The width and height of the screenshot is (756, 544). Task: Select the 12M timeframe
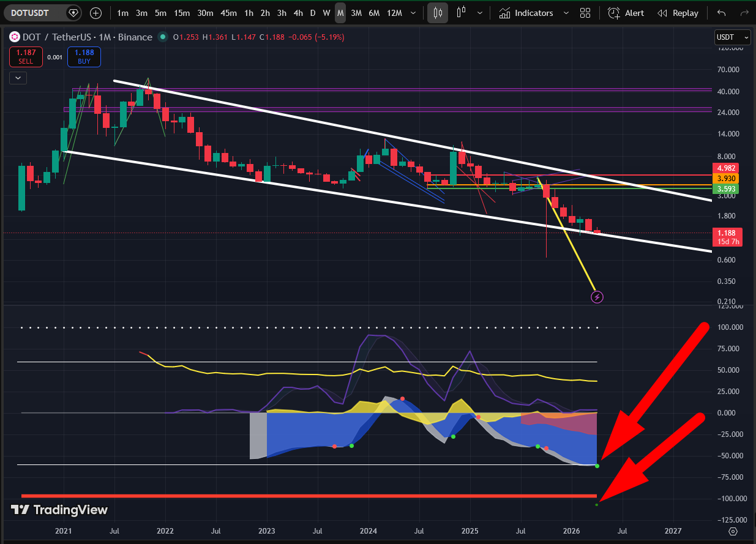pyautogui.click(x=395, y=13)
